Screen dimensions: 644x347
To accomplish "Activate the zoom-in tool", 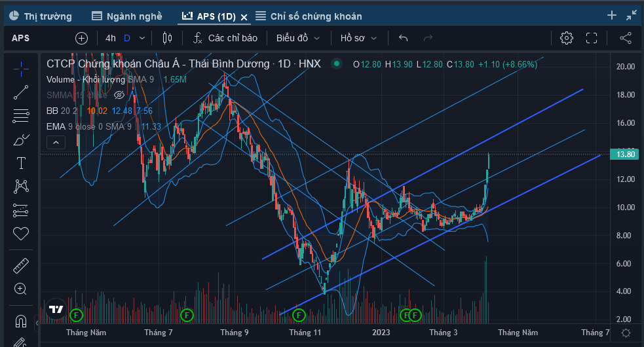I will (21, 289).
